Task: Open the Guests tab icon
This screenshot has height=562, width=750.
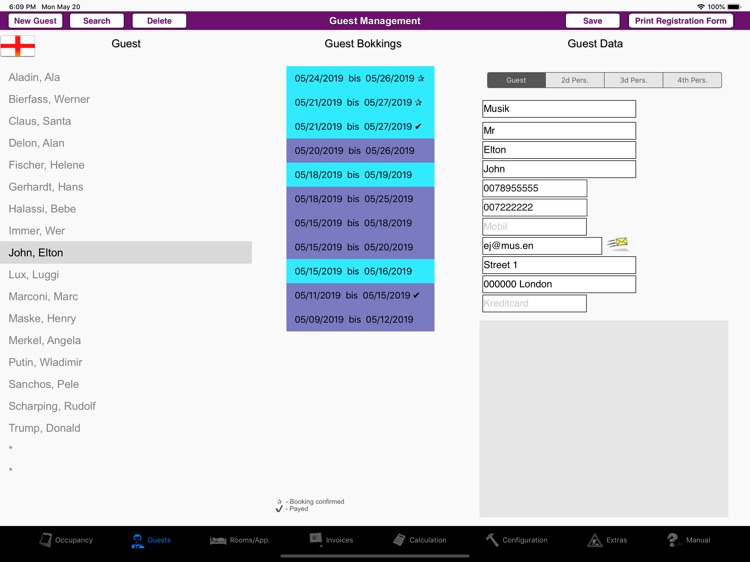Action: tap(138, 540)
